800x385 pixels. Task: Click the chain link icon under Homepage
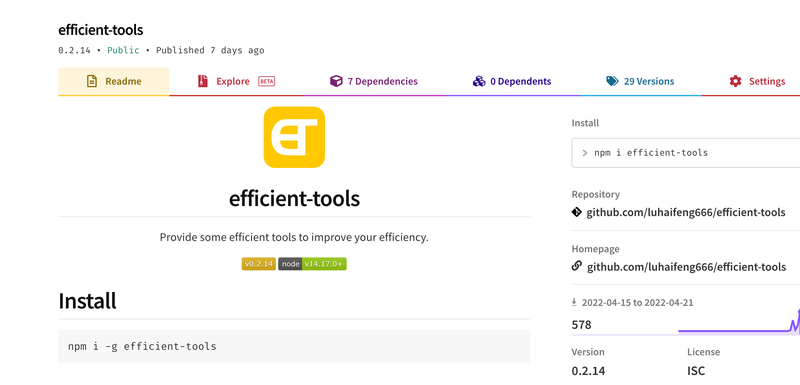point(577,266)
